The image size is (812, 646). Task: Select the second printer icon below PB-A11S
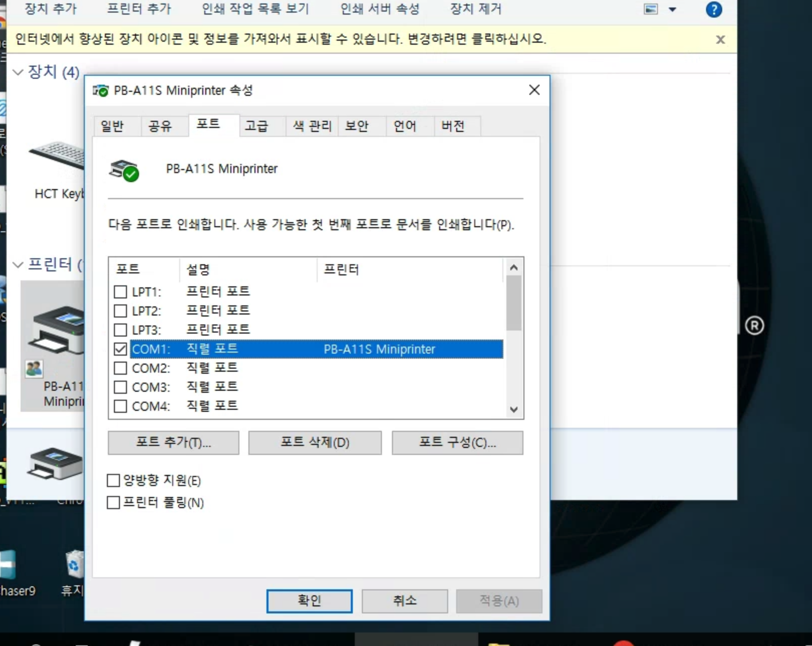[x=55, y=464]
